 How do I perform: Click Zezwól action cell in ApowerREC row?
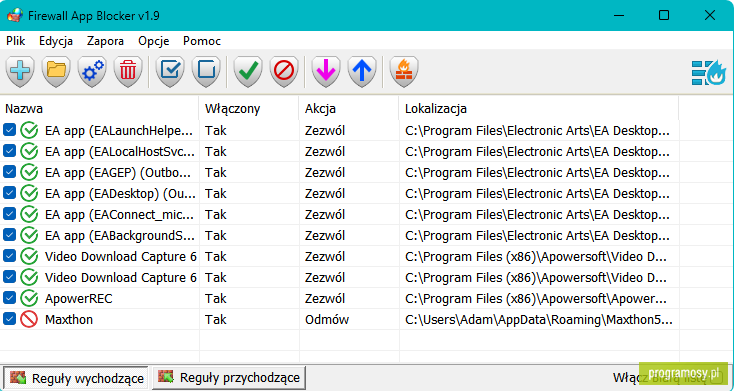pyautogui.click(x=325, y=299)
